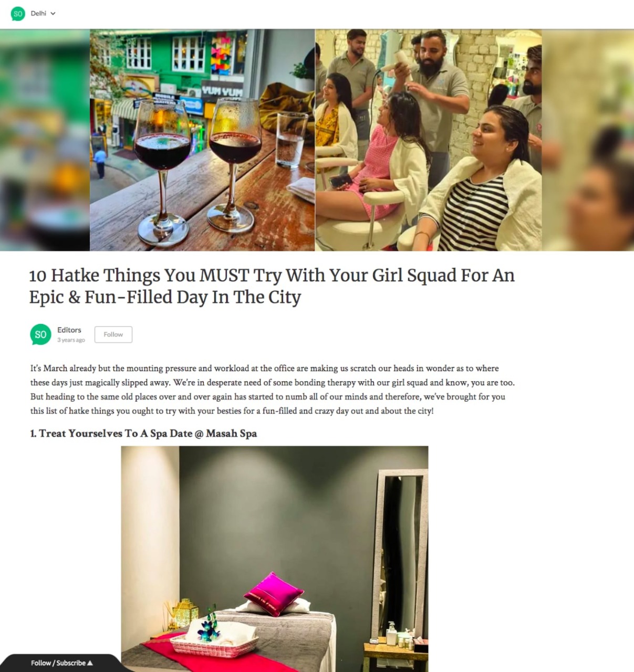Click the dropdown chevron beside Delhi
The image size is (634, 672).
53,14
